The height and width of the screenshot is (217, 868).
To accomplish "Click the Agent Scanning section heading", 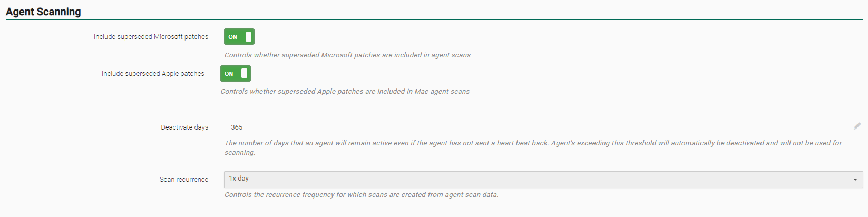I will click(43, 12).
